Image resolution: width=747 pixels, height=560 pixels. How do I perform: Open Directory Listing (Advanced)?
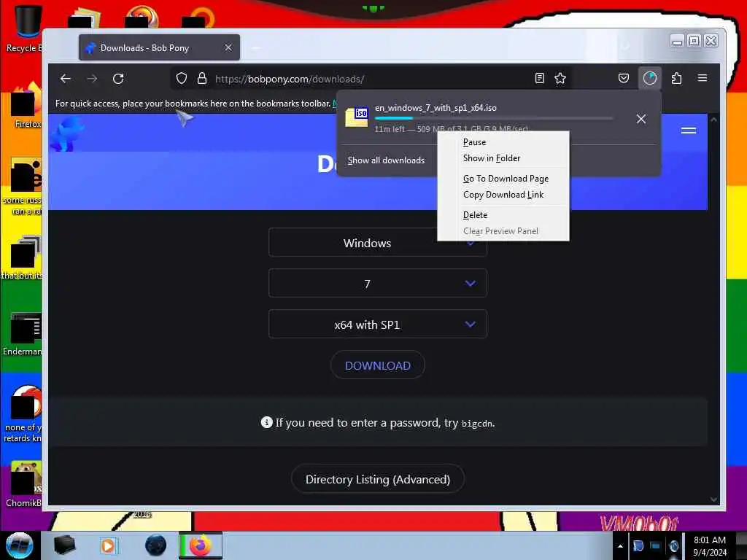point(378,479)
